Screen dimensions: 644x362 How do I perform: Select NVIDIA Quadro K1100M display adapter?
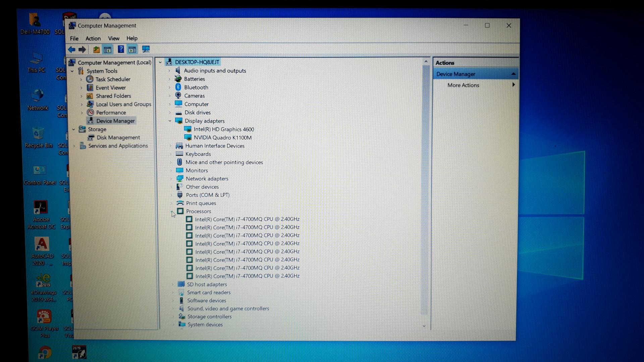click(x=222, y=137)
